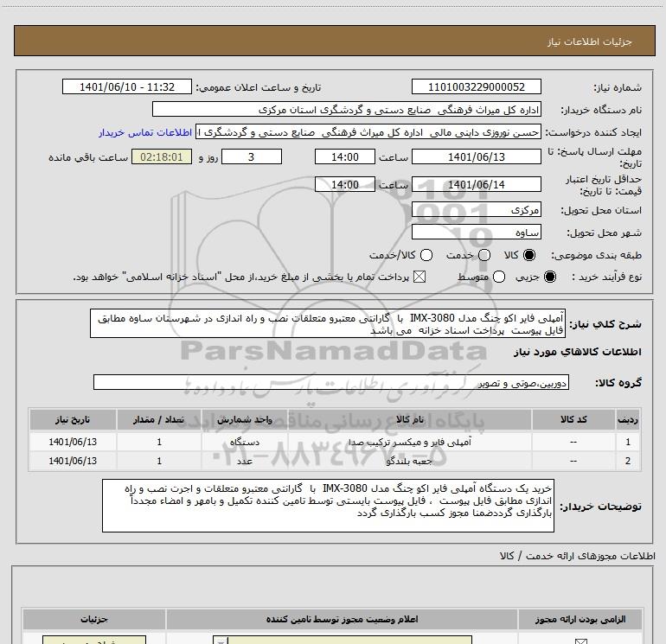The width and height of the screenshot is (666, 644).
Task: Click the permit details button
Action: pyautogui.click(x=94, y=641)
